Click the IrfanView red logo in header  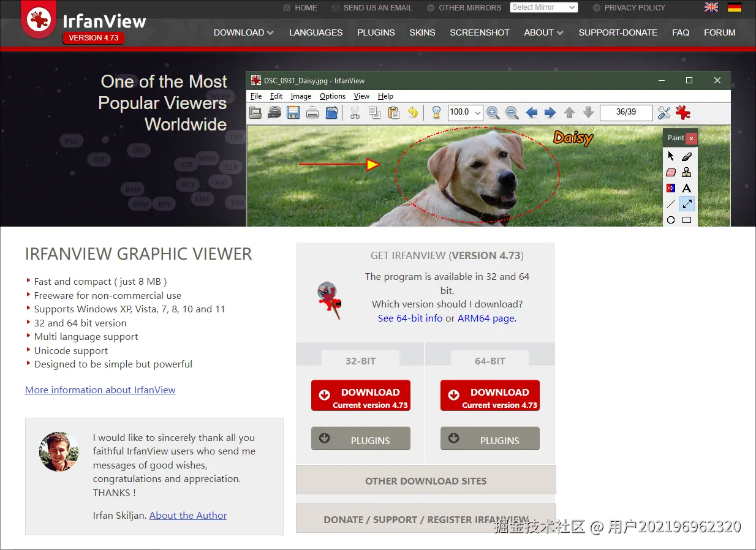39,19
